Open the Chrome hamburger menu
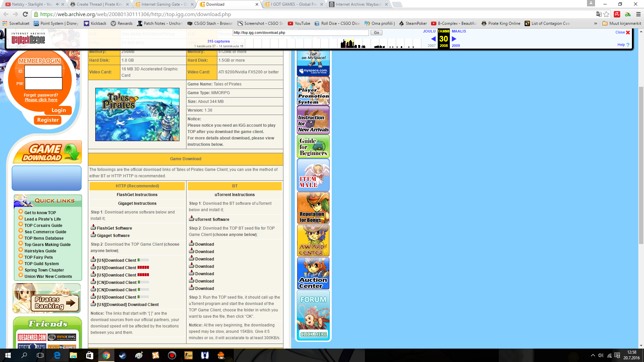This screenshot has height=362, width=644. [638, 14]
